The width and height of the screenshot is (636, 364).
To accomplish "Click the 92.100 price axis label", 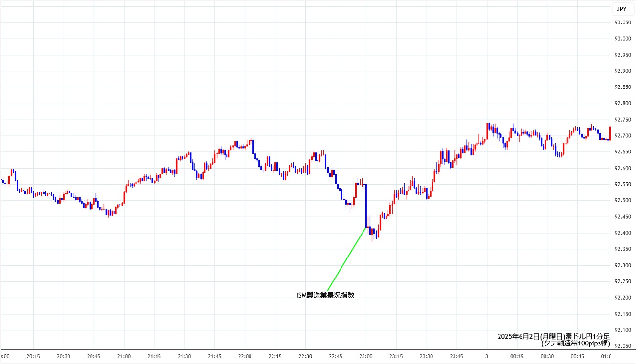I will click(x=623, y=330).
